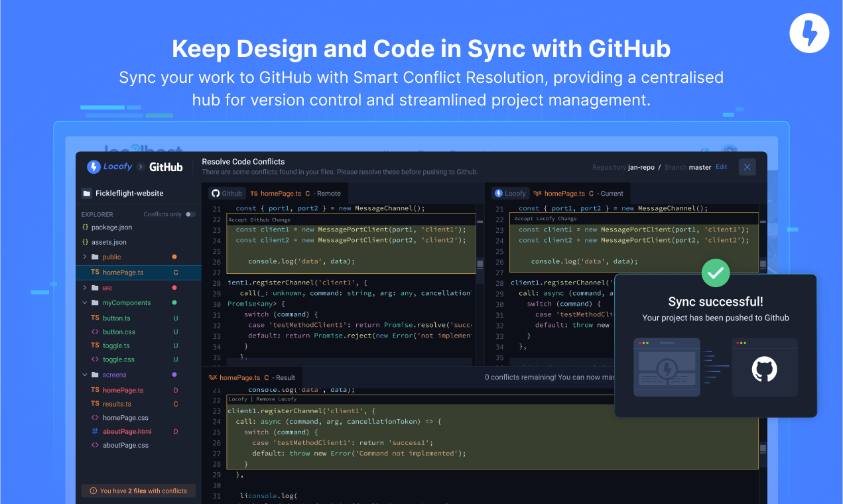Viewport: 843px width, 504px height.
Task: Close the Resolve Code Conflicts dialog
Action: click(x=747, y=167)
